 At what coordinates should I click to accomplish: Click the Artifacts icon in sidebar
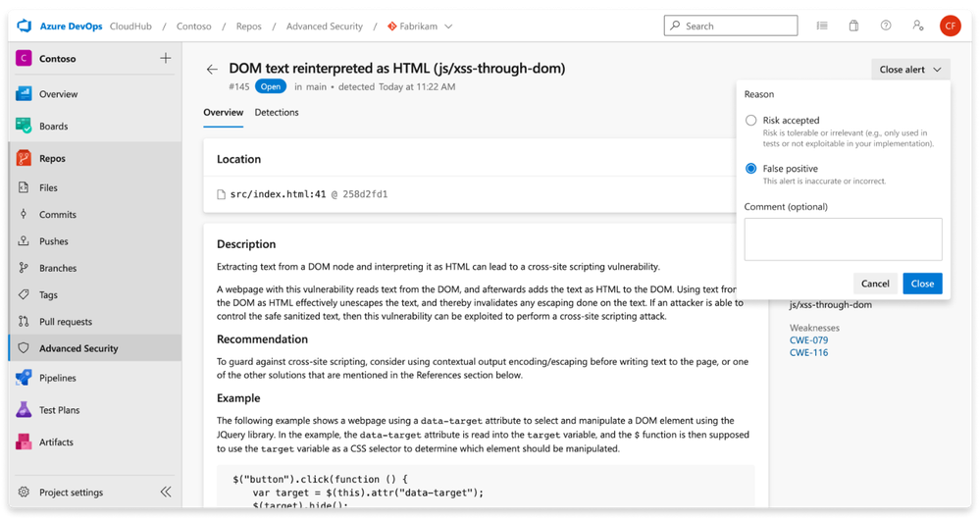click(24, 442)
